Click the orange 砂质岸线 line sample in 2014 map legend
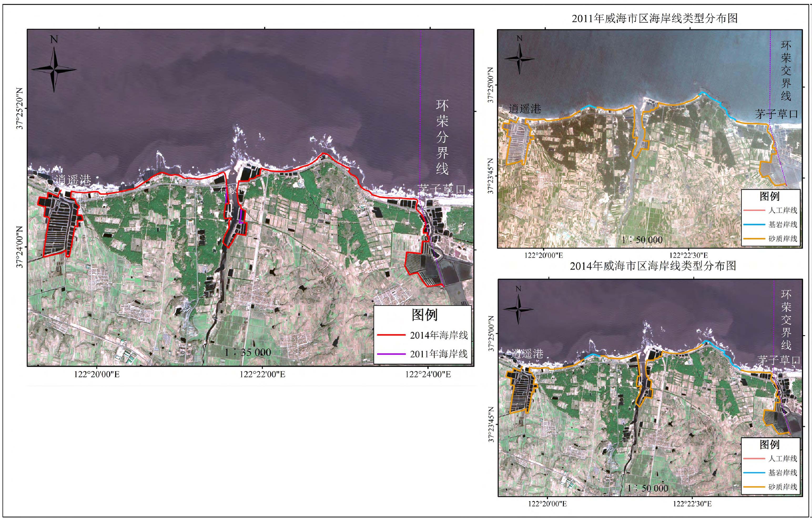The width and height of the screenshot is (812, 521). (x=754, y=487)
